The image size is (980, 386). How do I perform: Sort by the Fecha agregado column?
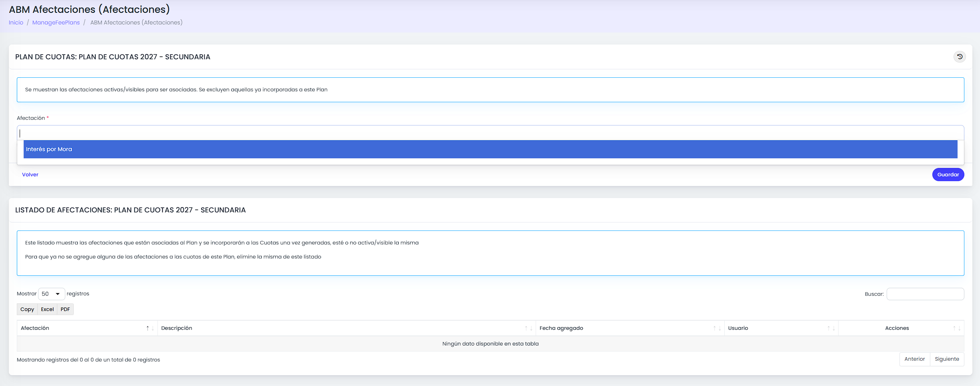[x=630, y=328]
